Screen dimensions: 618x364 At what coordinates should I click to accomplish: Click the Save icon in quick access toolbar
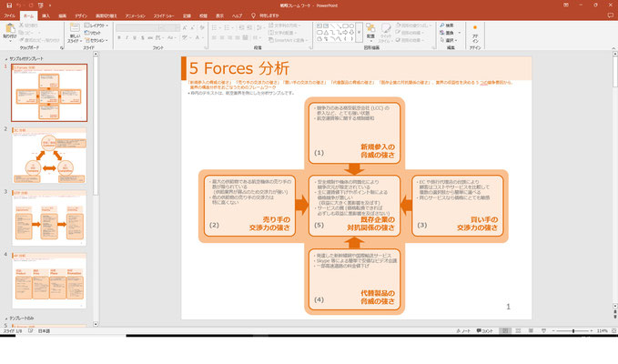click(7, 6)
